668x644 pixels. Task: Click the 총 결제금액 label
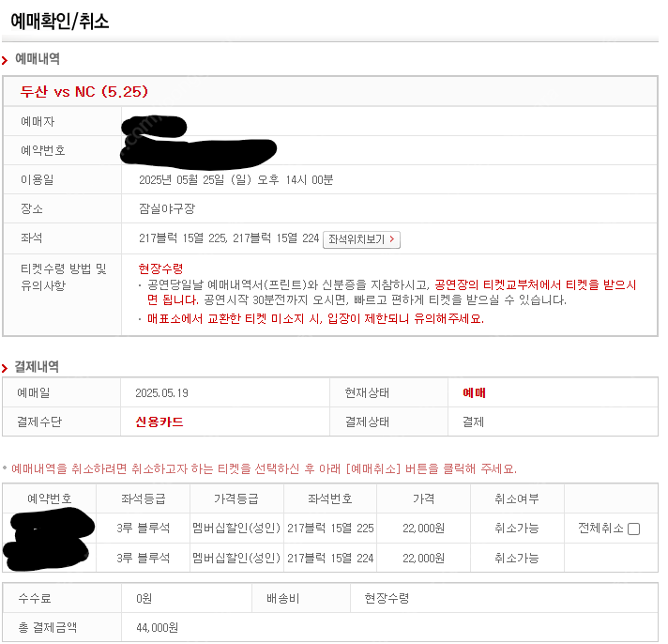pyautogui.click(x=47, y=628)
